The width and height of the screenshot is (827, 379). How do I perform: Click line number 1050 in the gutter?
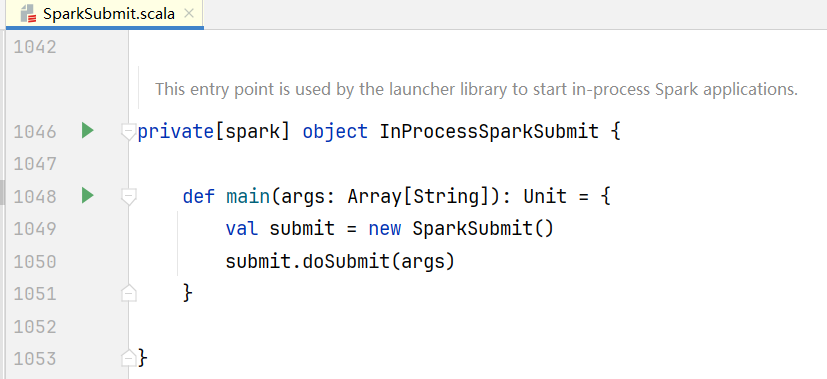pyautogui.click(x=35, y=261)
